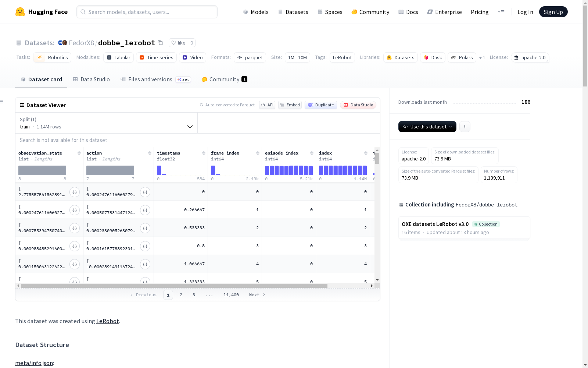This screenshot has height=368, width=588.
Task: Open the OXE datasets LeRobot v3.0 collection
Action: pyautogui.click(x=464, y=228)
